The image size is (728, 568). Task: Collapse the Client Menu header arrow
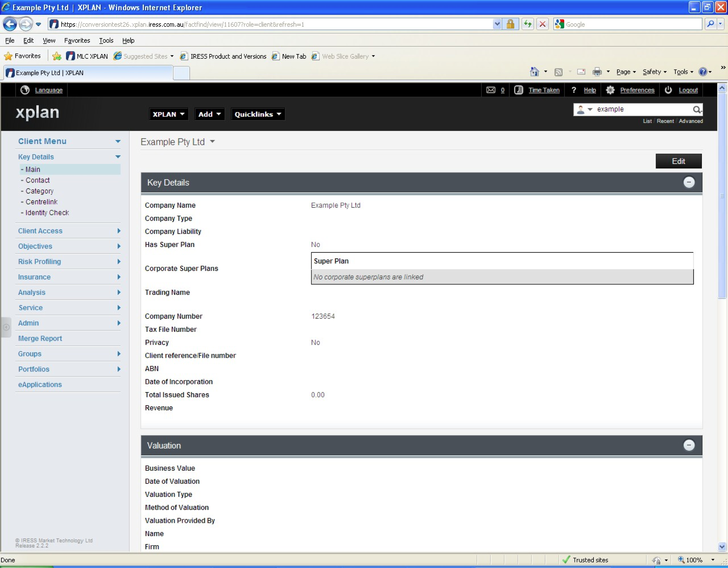coord(118,141)
